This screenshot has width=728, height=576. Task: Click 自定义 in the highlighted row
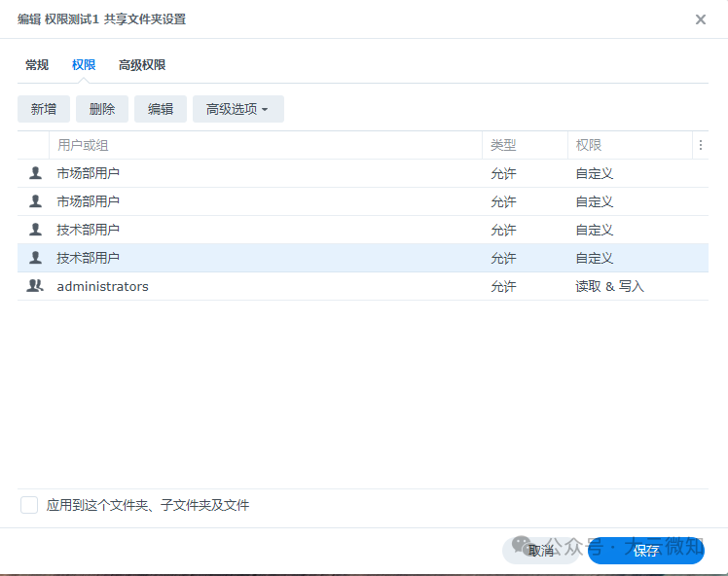(595, 258)
